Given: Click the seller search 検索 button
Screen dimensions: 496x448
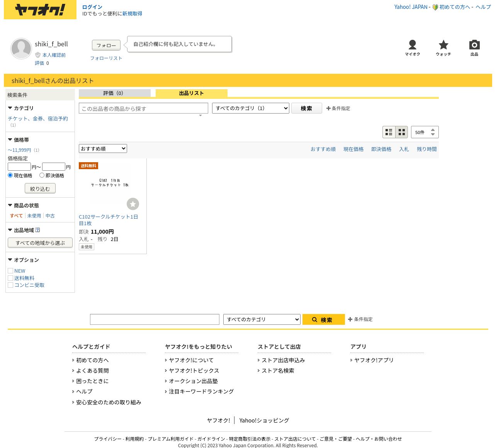Looking at the screenshot, I should [307, 109].
